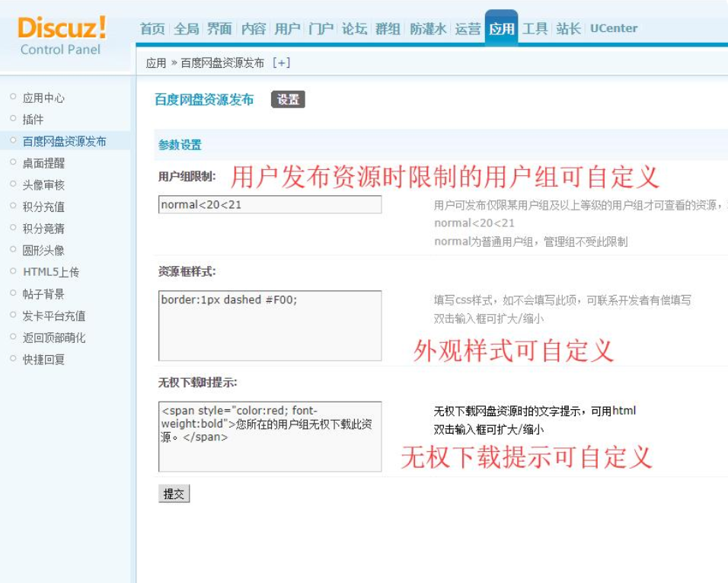Open 返回顶部萌化 in the sidebar
The width and height of the screenshot is (728, 583).
point(54,338)
